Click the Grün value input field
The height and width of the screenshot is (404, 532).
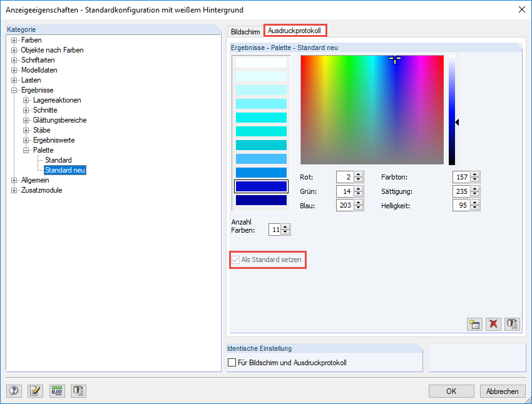coord(345,191)
